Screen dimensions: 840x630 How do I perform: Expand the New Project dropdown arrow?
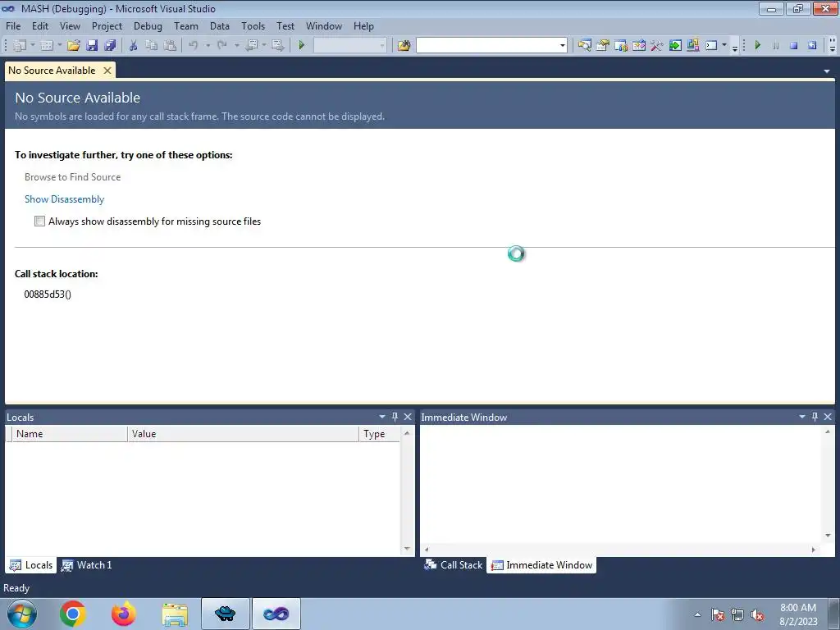tap(33, 46)
